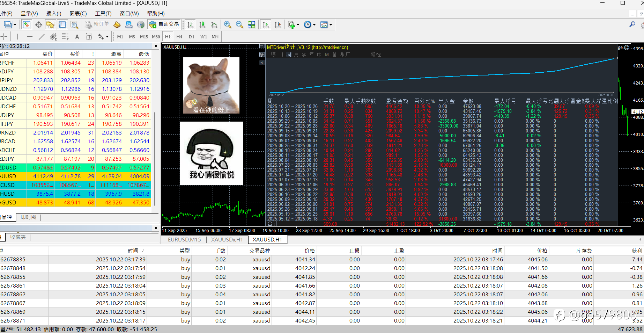
Task: Switch chart to line chart style
Action: [214, 24]
